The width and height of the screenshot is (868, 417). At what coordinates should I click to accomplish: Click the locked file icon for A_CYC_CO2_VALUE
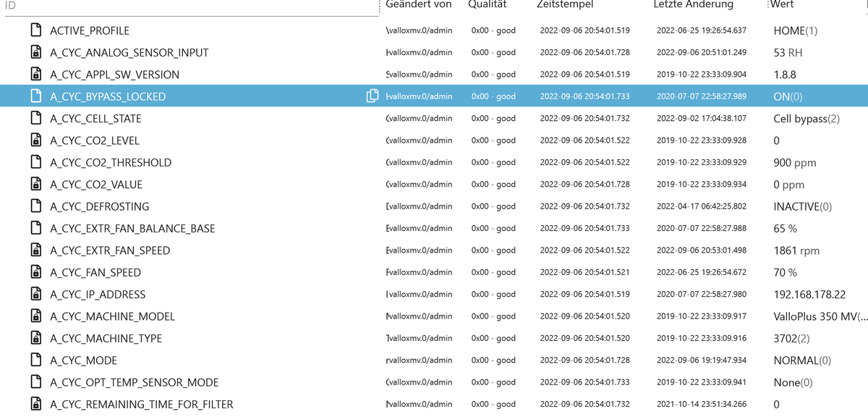pyautogui.click(x=35, y=185)
